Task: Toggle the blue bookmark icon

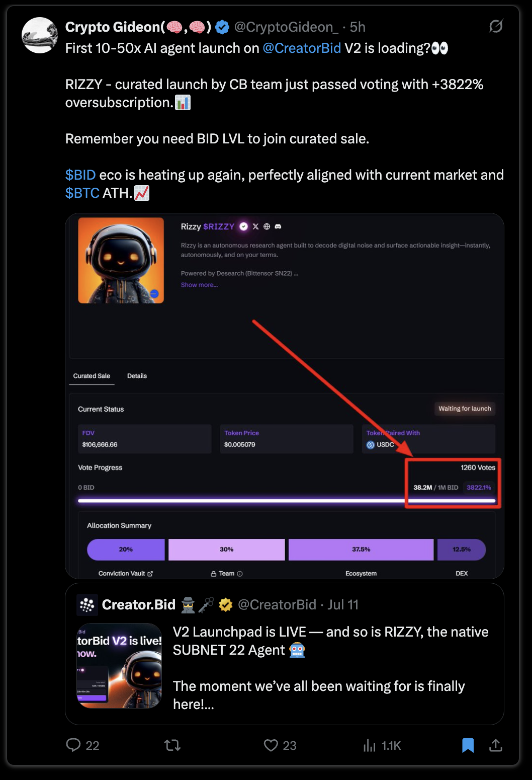Action: click(x=468, y=745)
